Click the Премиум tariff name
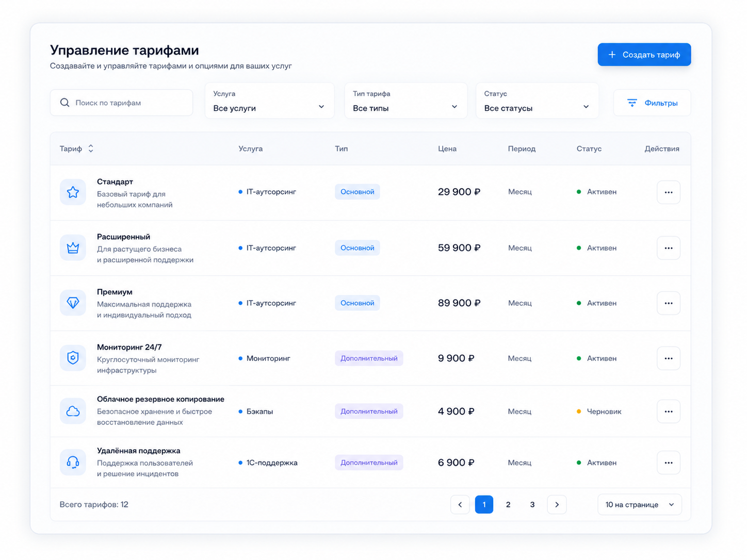Screen dimensions: 747x560 tap(115, 292)
